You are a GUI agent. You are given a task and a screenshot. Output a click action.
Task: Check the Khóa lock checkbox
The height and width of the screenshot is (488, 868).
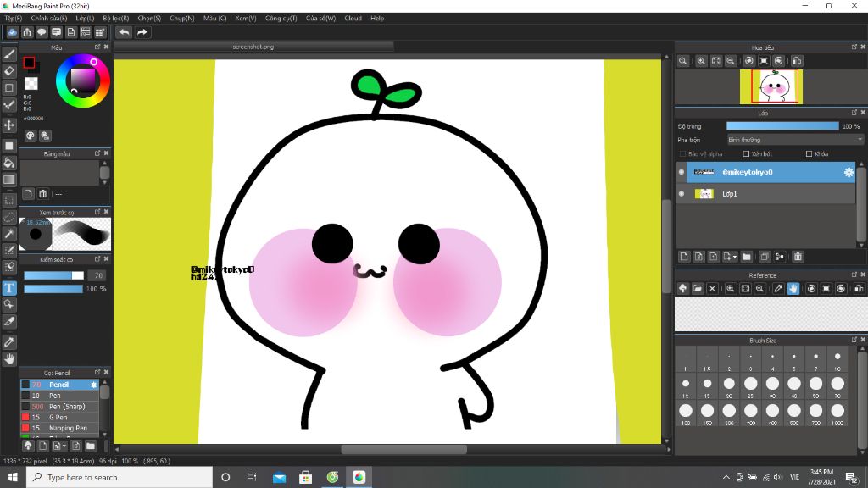[x=809, y=154]
